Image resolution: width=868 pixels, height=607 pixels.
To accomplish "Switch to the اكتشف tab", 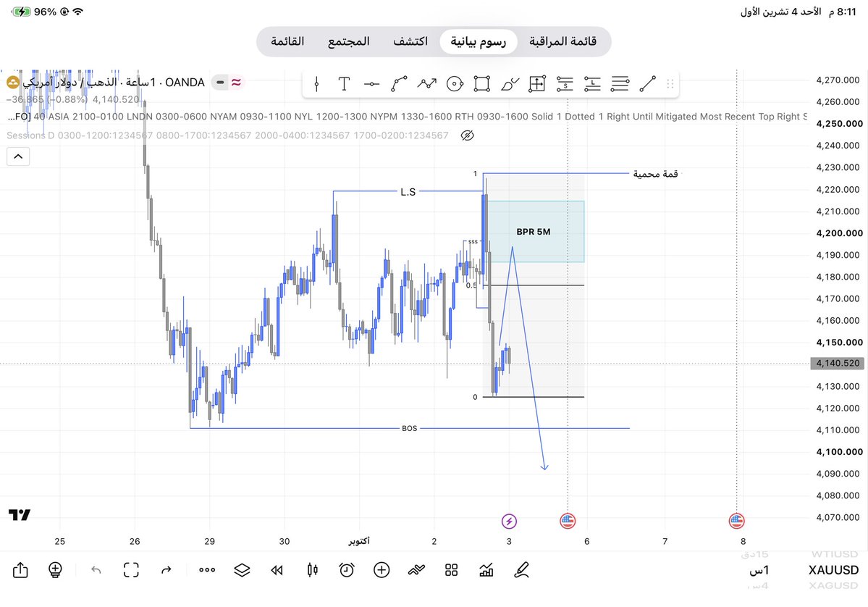I will click(410, 41).
